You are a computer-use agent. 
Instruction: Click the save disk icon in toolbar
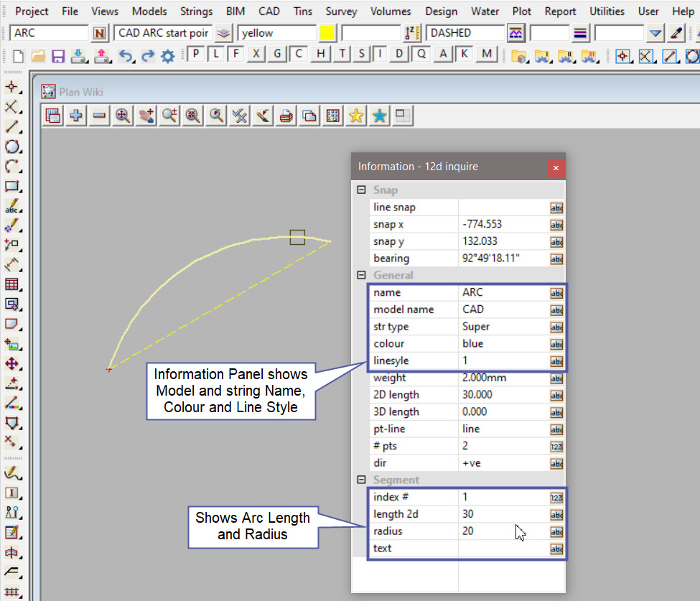[58, 56]
